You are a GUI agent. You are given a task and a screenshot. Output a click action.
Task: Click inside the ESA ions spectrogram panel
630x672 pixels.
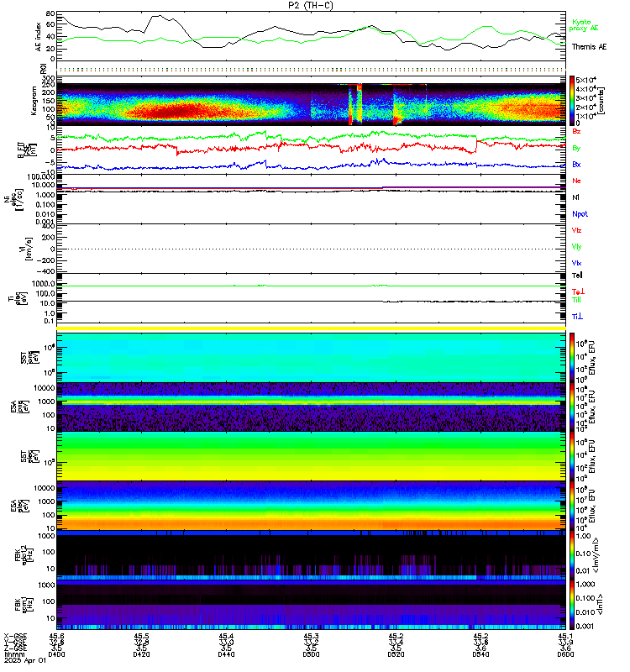(x=311, y=407)
